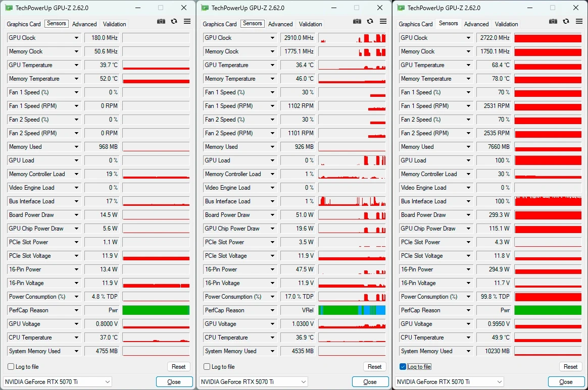Open GPU Load dropdown in middle window
The height and width of the screenshot is (390, 588).
tap(273, 160)
